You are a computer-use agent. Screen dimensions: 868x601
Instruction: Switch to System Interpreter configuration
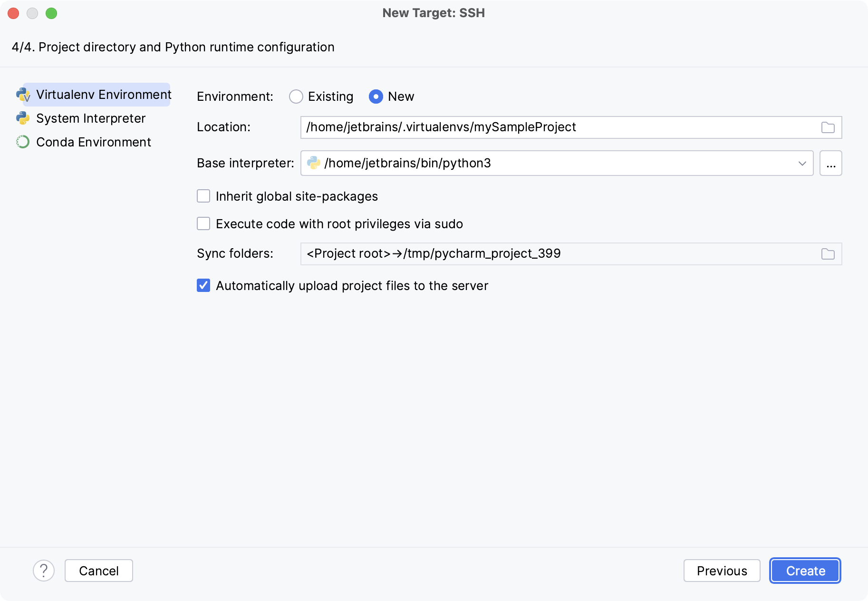[90, 118]
